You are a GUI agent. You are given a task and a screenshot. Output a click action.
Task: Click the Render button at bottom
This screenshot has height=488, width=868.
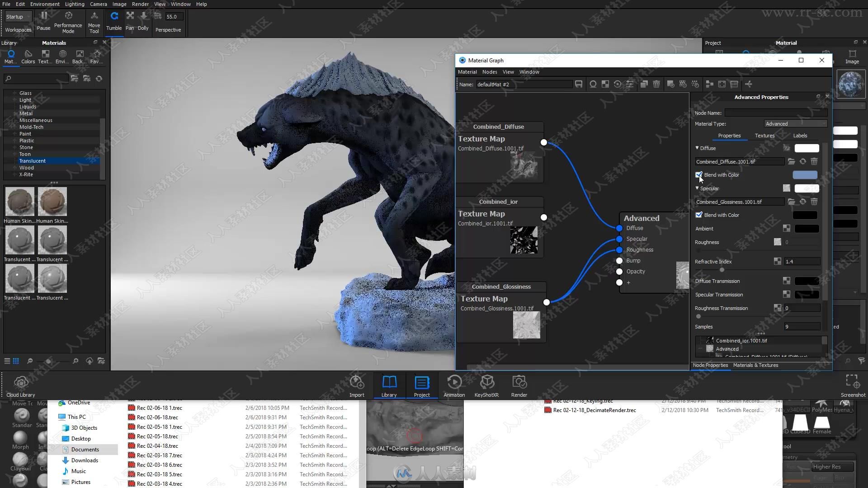(518, 385)
